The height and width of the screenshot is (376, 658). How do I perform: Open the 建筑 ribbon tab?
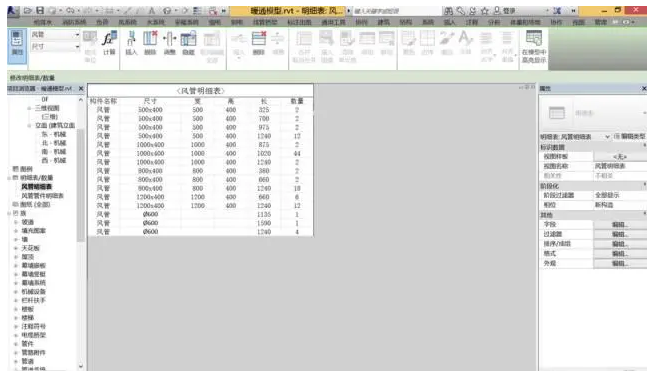point(384,22)
